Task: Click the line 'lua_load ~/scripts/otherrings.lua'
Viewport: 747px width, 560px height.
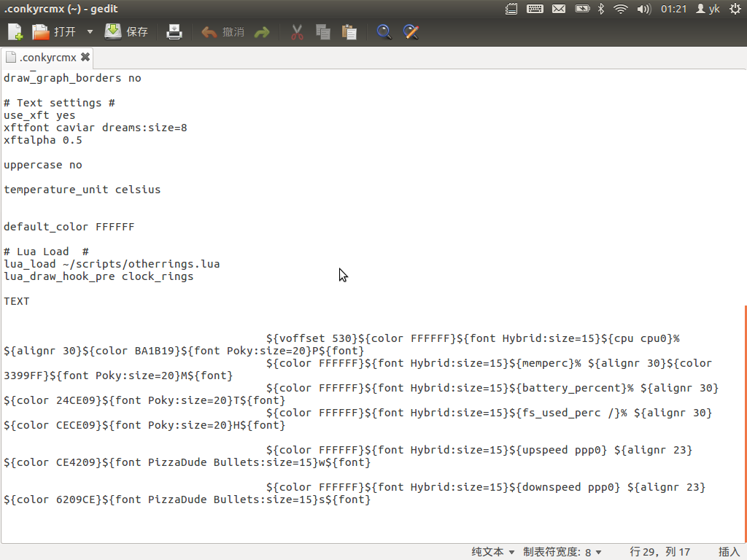Action: (112, 264)
